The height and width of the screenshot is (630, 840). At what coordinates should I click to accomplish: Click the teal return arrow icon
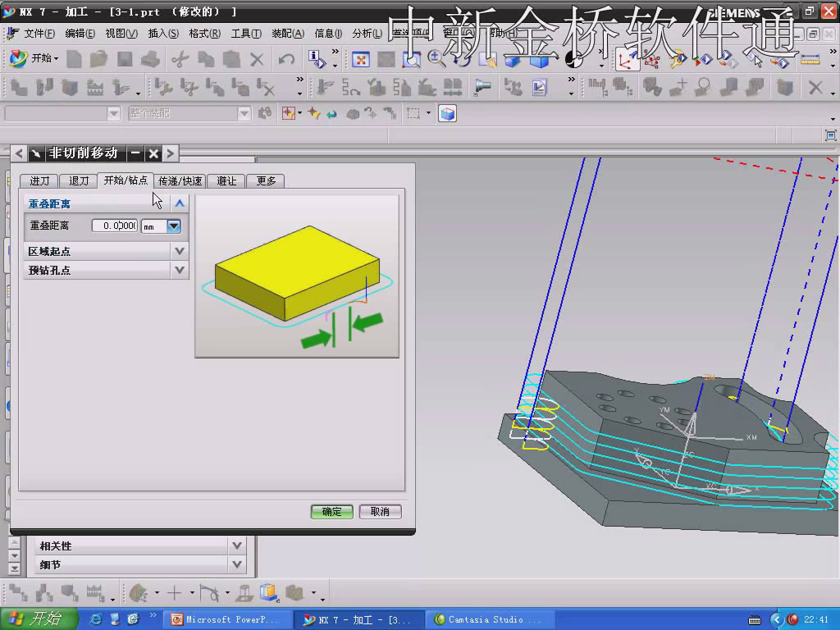point(333,113)
